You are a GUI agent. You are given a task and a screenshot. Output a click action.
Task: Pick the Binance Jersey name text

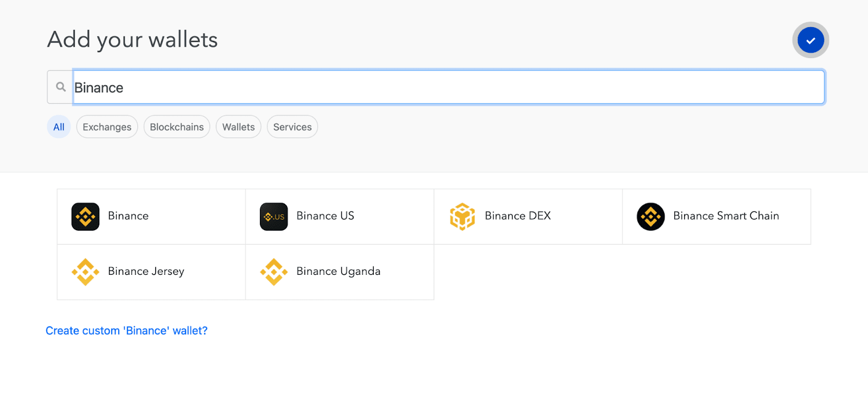click(x=146, y=272)
